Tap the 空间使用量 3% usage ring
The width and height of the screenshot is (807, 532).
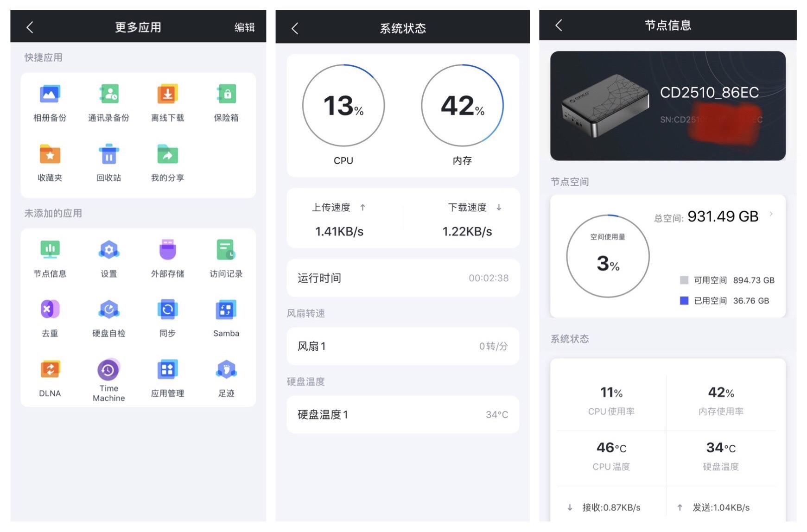click(x=608, y=256)
